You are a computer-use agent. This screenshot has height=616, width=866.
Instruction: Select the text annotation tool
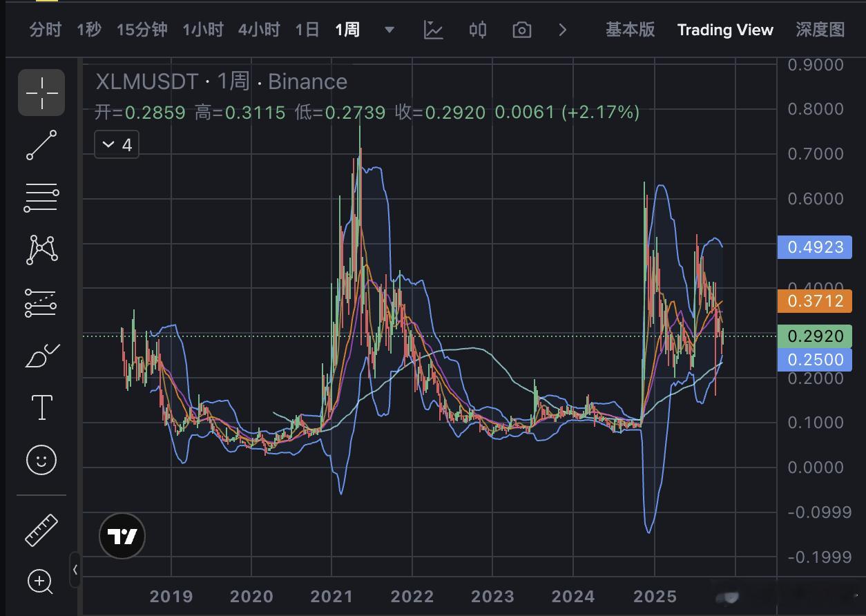[x=41, y=407]
